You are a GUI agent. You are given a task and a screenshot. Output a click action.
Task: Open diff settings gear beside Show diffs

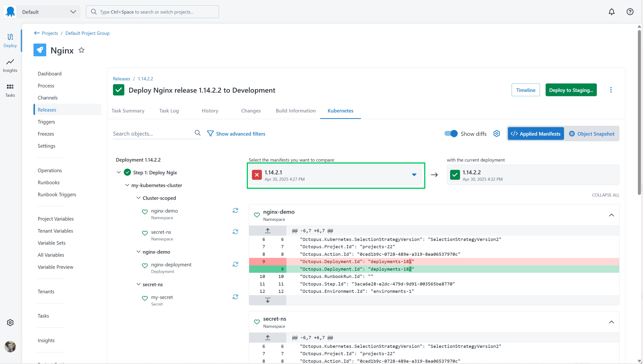497,134
